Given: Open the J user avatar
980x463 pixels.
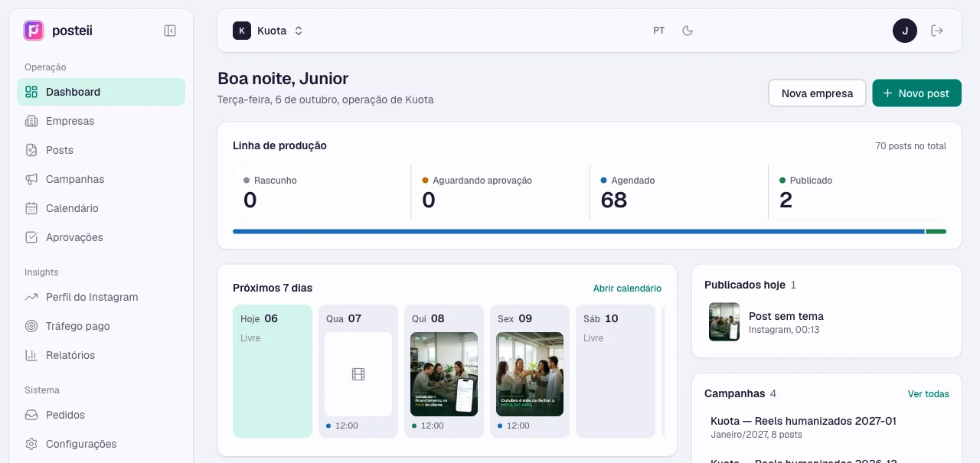Looking at the screenshot, I should [905, 31].
